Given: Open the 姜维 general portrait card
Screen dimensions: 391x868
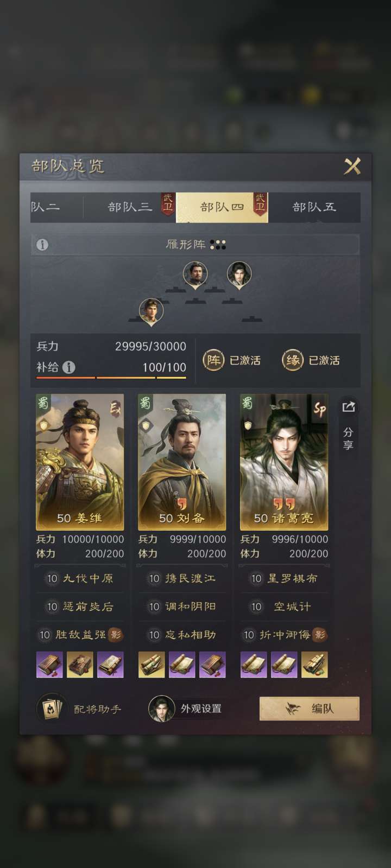Looking at the screenshot, I should pos(80,462).
